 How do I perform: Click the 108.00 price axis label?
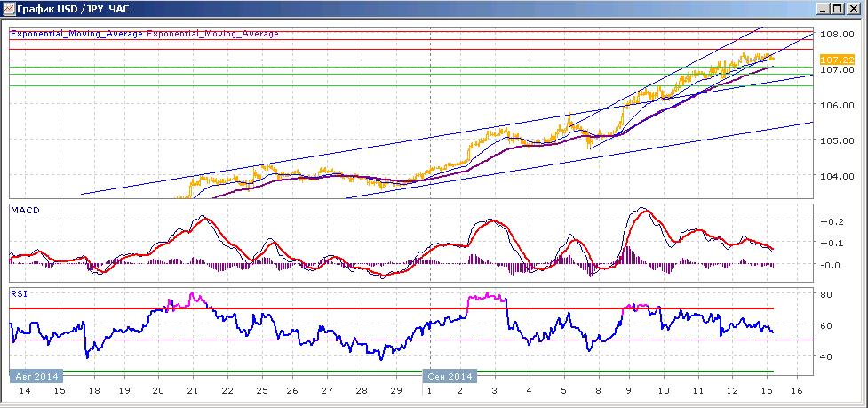tap(836, 34)
